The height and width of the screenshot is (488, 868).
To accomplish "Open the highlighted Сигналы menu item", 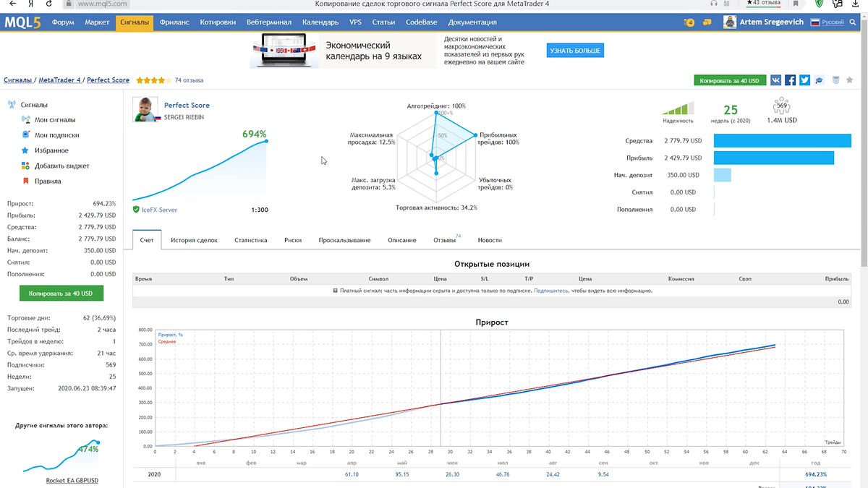I will pyautogui.click(x=135, y=22).
